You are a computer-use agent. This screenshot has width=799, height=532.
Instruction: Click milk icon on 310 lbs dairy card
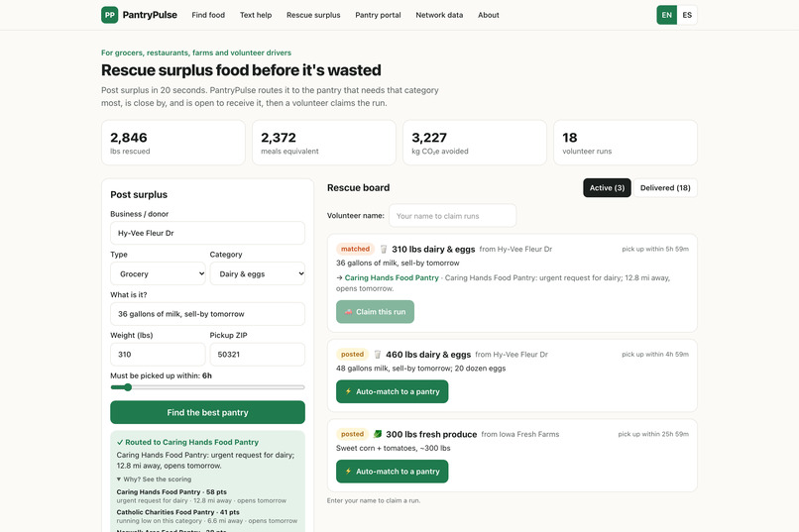(384, 249)
